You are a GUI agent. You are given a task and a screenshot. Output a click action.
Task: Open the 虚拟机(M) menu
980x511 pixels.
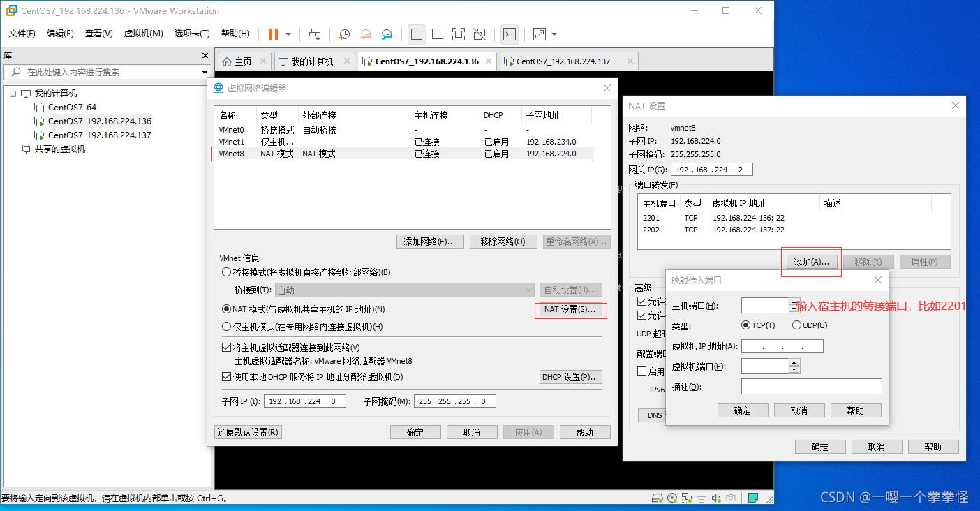pyautogui.click(x=143, y=34)
